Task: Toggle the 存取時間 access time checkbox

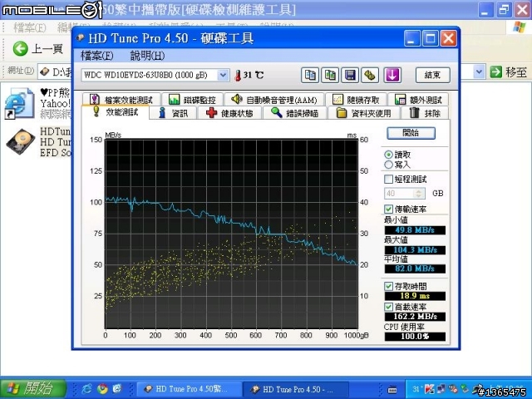Action: pos(388,286)
